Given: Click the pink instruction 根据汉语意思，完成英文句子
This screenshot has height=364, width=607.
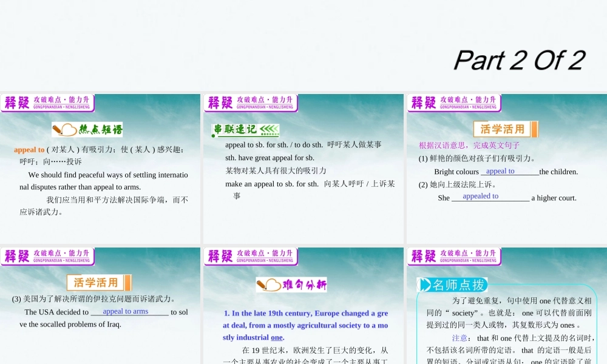Looking at the screenshot, I should pyautogui.click(x=469, y=146).
